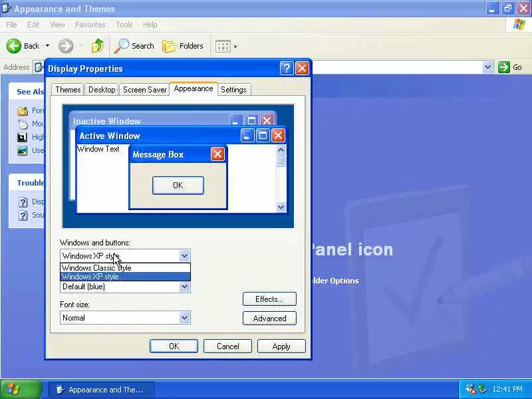Open the Windows Start button
The width and height of the screenshot is (532, 399).
tap(21, 390)
